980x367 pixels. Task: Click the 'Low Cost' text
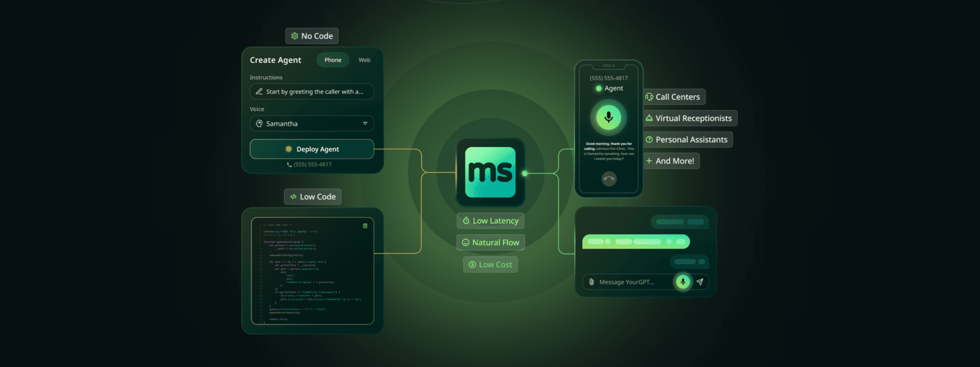click(495, 264)
